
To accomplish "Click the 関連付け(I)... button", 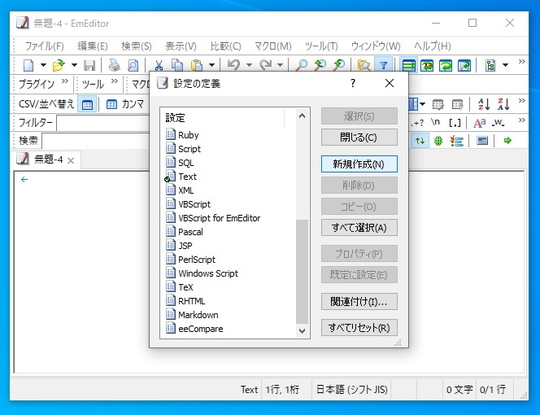I will click(x=359, y=302).
